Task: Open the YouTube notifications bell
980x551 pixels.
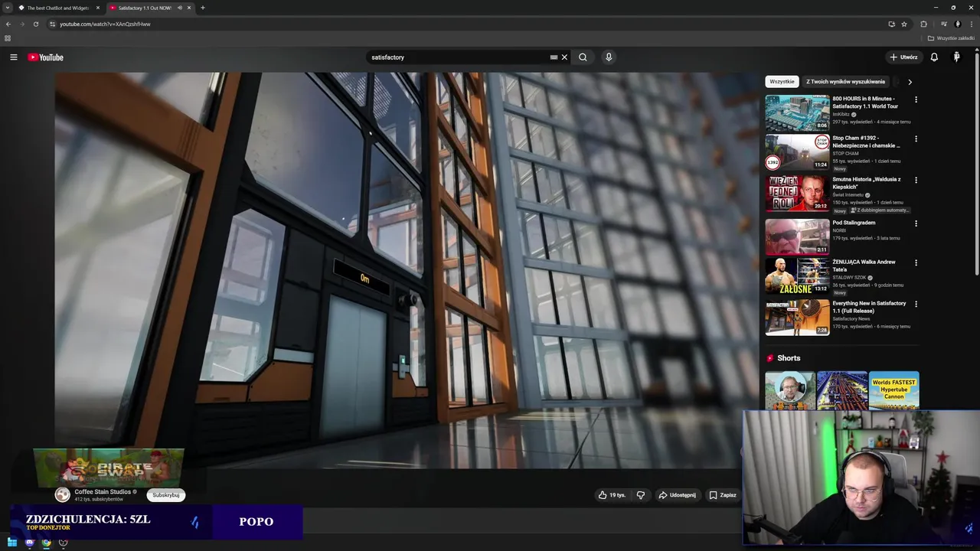Action: tap(934, 57)
